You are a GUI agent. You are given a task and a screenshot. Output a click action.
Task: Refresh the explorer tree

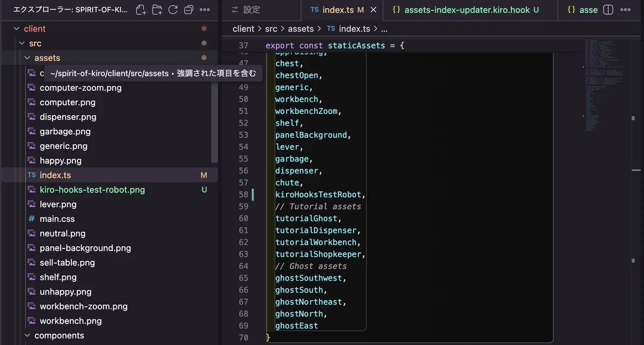pyautogui.click(x=173, y=10)
